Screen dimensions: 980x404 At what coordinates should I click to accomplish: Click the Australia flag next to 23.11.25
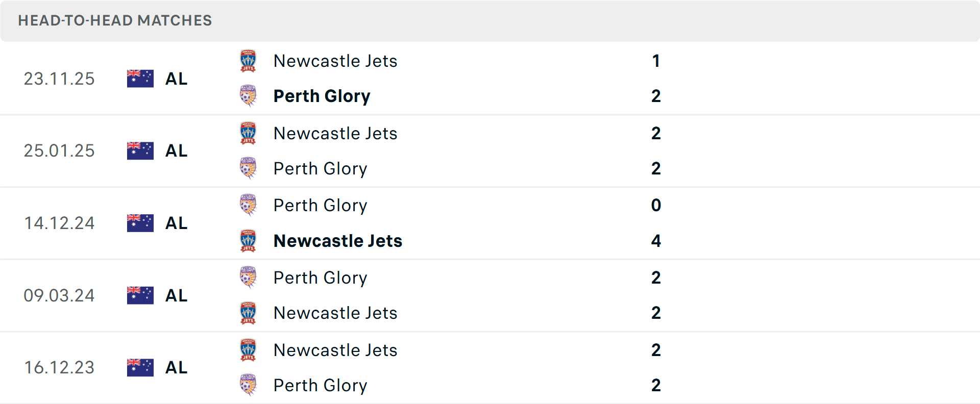point(140,78)
